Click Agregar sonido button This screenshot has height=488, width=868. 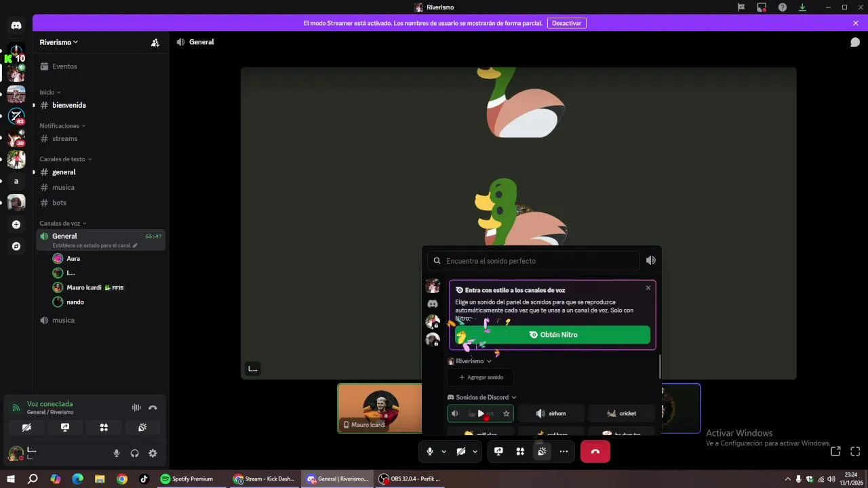point(480,378)
